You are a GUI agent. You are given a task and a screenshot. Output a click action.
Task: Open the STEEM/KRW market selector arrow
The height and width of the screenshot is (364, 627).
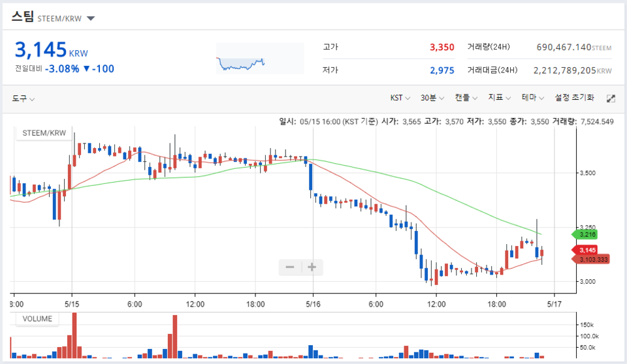(91, 18)
